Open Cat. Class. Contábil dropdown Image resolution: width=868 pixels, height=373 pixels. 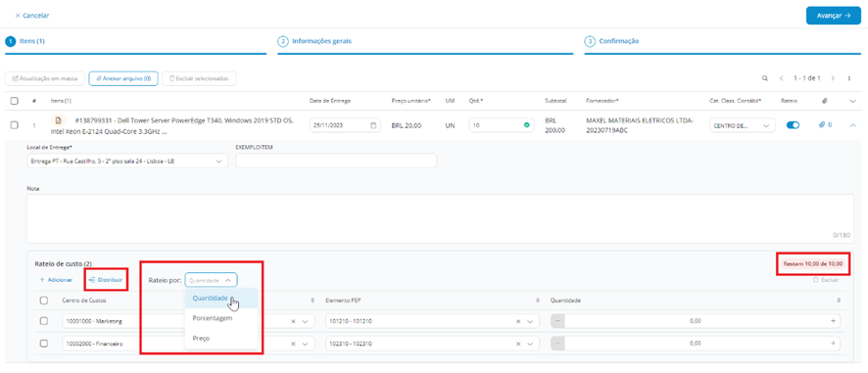coord(742,125)
